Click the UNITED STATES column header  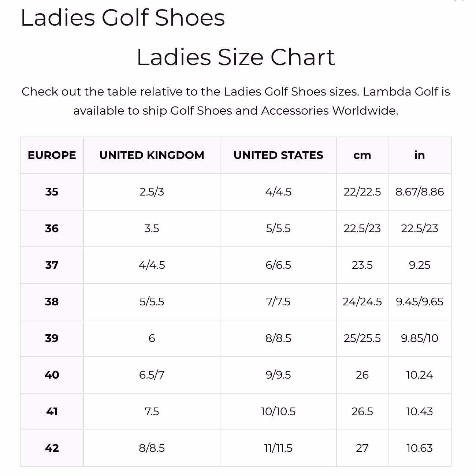click(278, 155)
